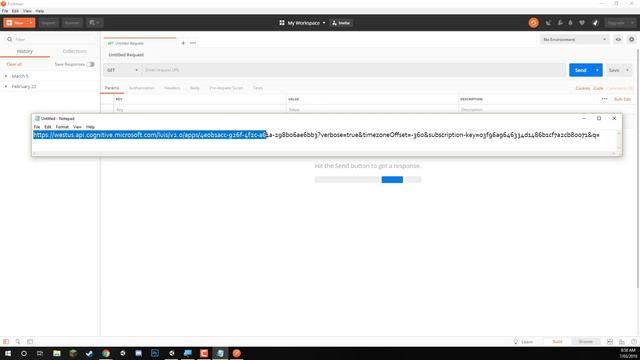Click the Clear all history link
The width and height of the screenshot is (640, 360).
click(14, 64)
